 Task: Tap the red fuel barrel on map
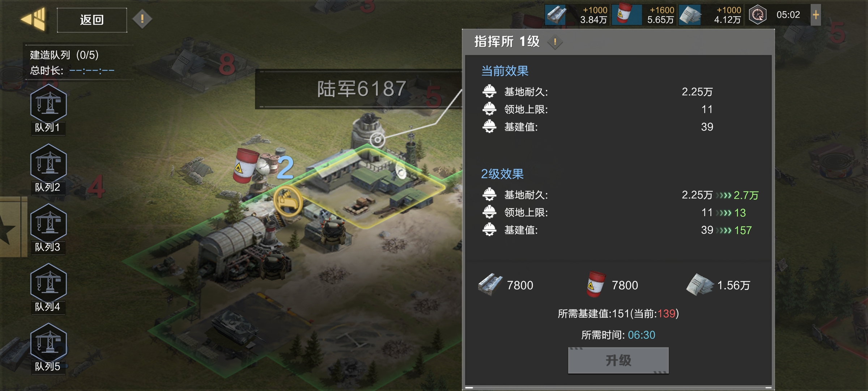pos(246,165)
